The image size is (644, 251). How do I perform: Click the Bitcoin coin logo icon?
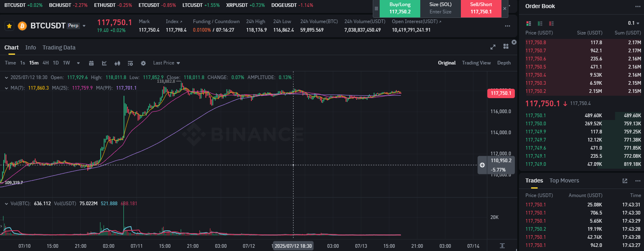click(x=22, y=26)
